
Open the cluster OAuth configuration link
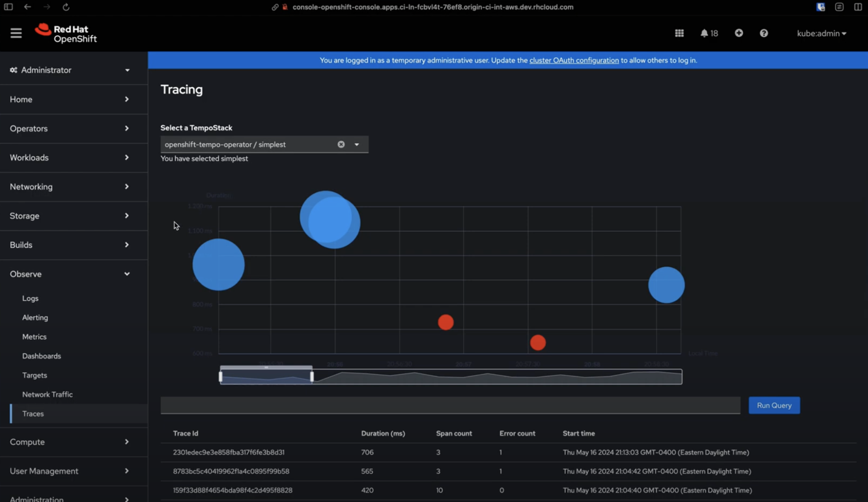(574, 60)
